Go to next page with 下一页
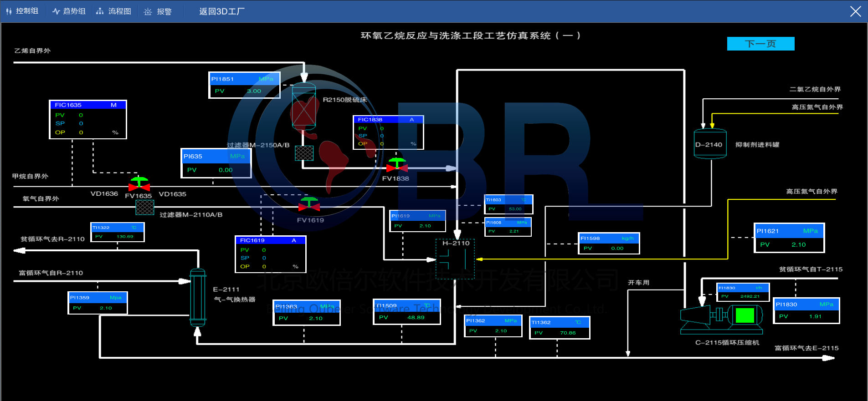Screen dimensions: 868x401 tap(760, 44)
